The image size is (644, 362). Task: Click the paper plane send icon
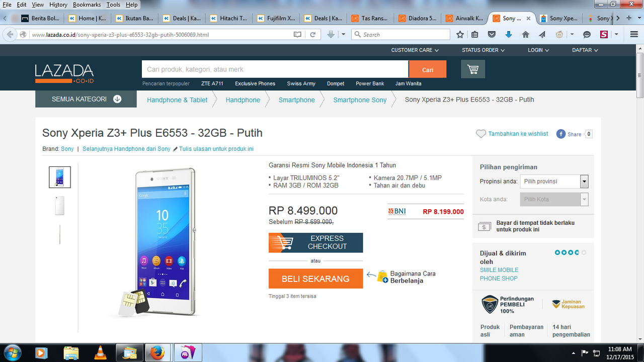tap(542, 35)
